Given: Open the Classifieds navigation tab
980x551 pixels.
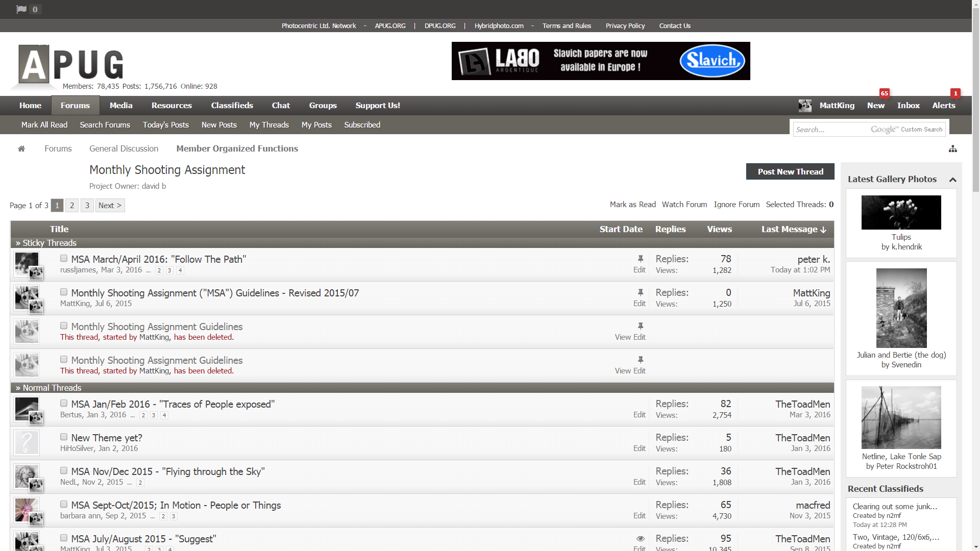Looking at the screenshot, I should click(232, 106).
